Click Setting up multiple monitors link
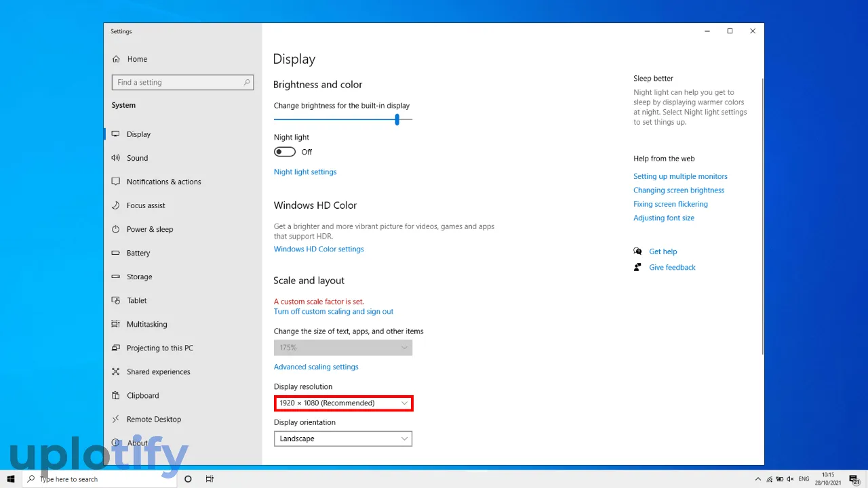868x488 pixels. [x=680, y=176]
